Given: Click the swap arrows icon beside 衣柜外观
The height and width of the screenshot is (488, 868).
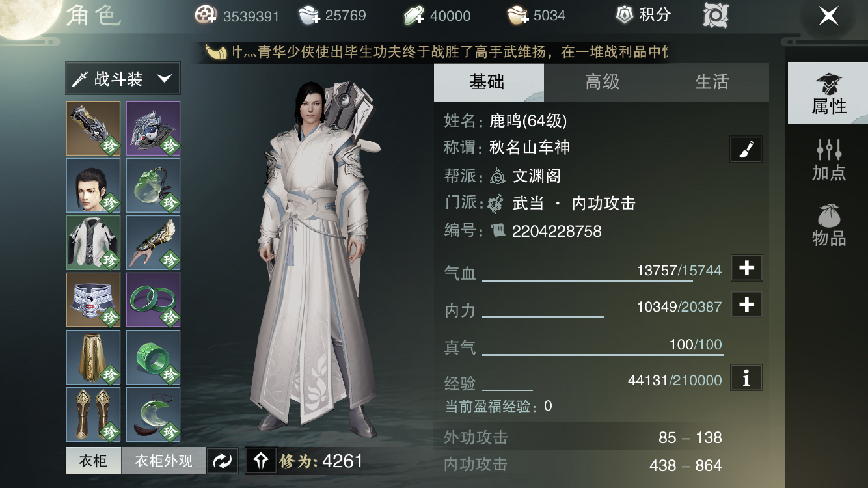Looking at the screenshot, I should [x=223, y=461].
